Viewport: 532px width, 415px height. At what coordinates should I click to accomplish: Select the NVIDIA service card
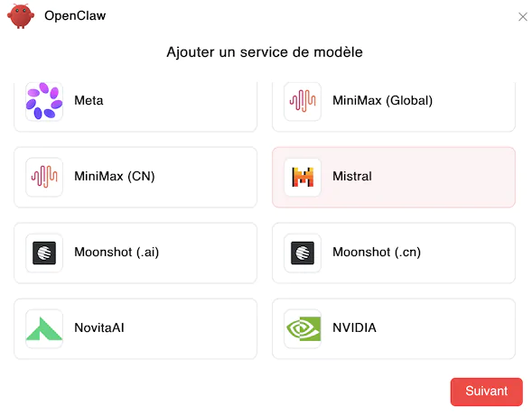click(x=394, y=328)
